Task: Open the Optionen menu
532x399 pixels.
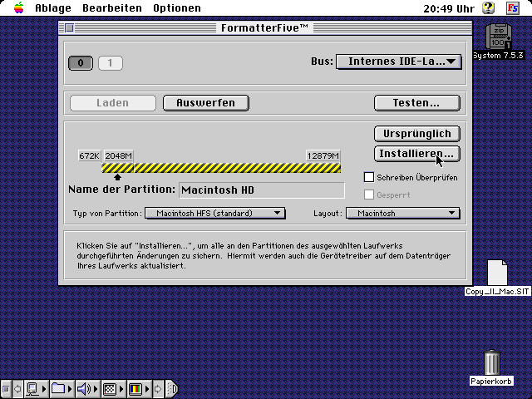Action: (x=176, y=8)
